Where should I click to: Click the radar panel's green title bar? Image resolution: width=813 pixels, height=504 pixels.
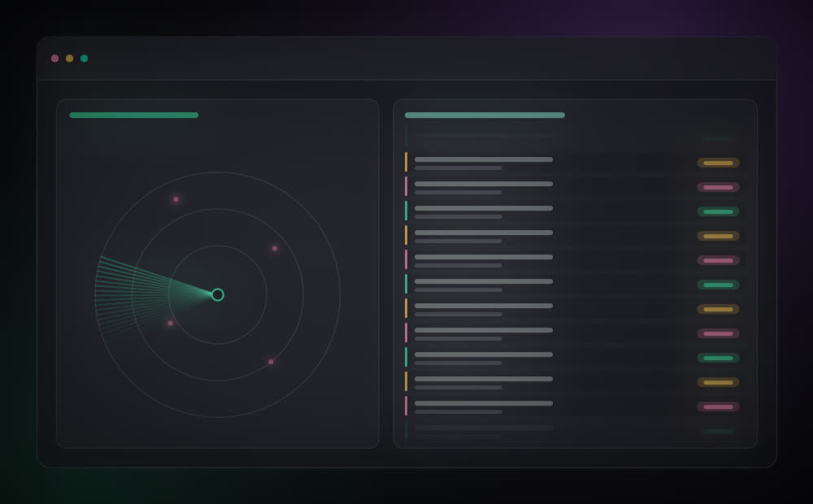click(134, 115)
